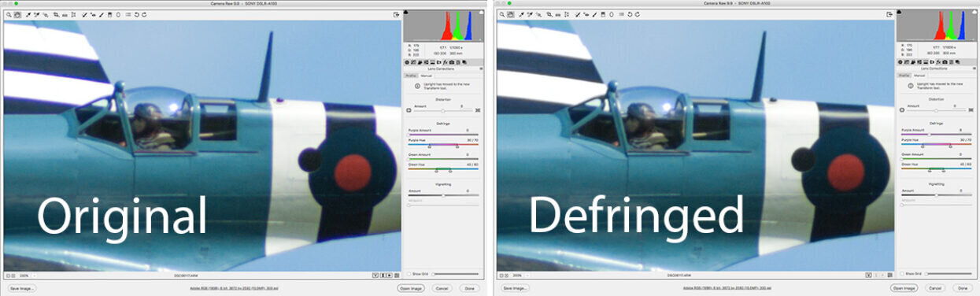
Task: Activate the Transform tool in Original window
Action: click(73, 15)
